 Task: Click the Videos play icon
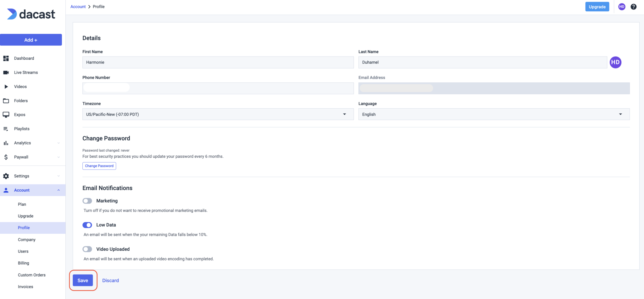pos(6,87)
